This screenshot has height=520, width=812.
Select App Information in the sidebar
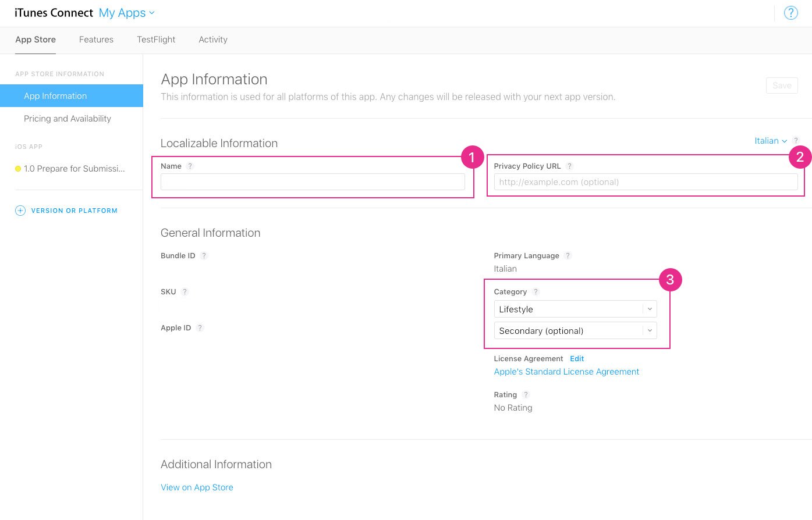tap(71, 96)
